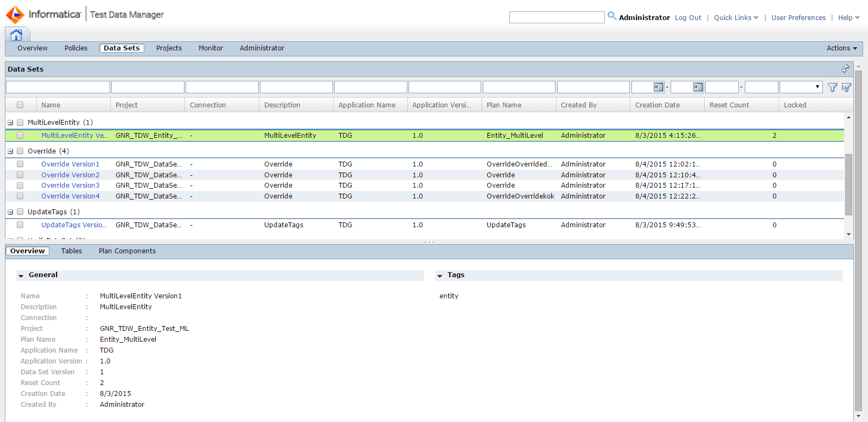Open the Override Version3 link
Image resolution: width=868 pixels, height=422 pixels.
[71, 186]
